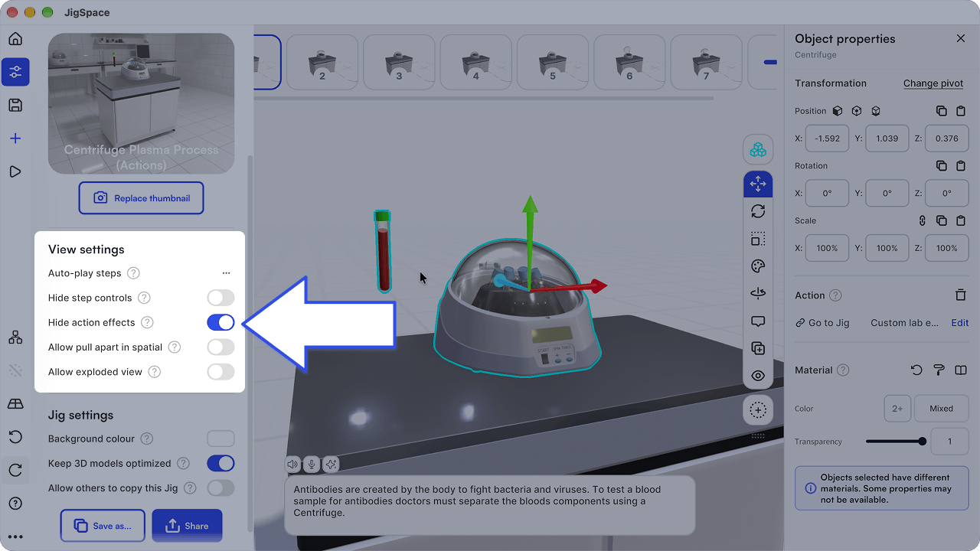
Task: Select the turntable spin tool
Action: click(758, 294)
